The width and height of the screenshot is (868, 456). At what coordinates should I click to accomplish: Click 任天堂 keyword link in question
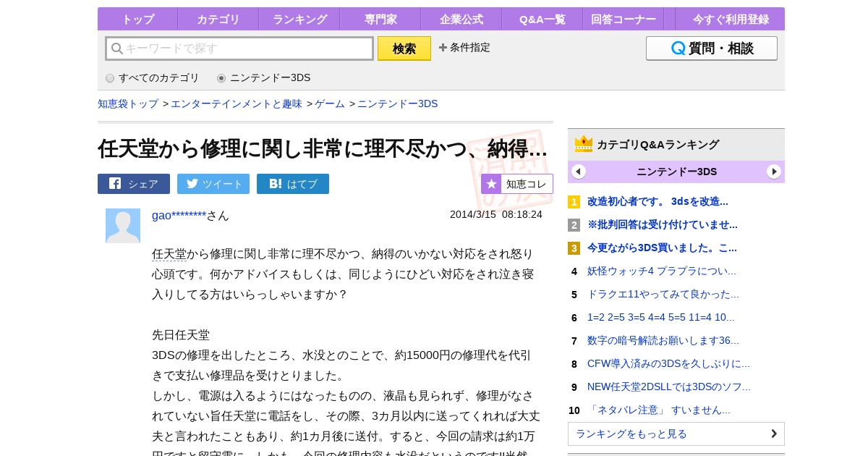[169, 254]
